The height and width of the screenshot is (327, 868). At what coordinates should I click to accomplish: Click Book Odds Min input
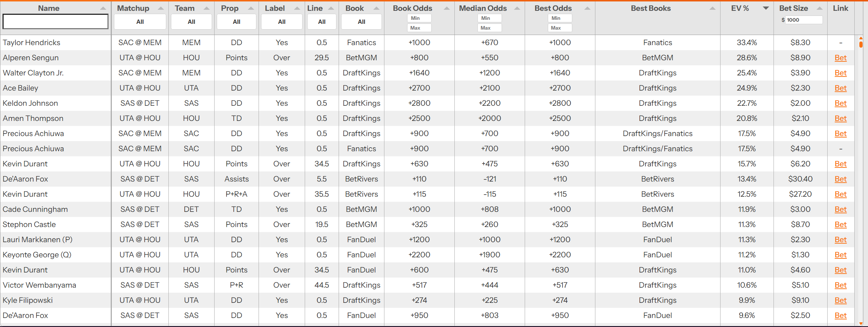pos(419,18)
